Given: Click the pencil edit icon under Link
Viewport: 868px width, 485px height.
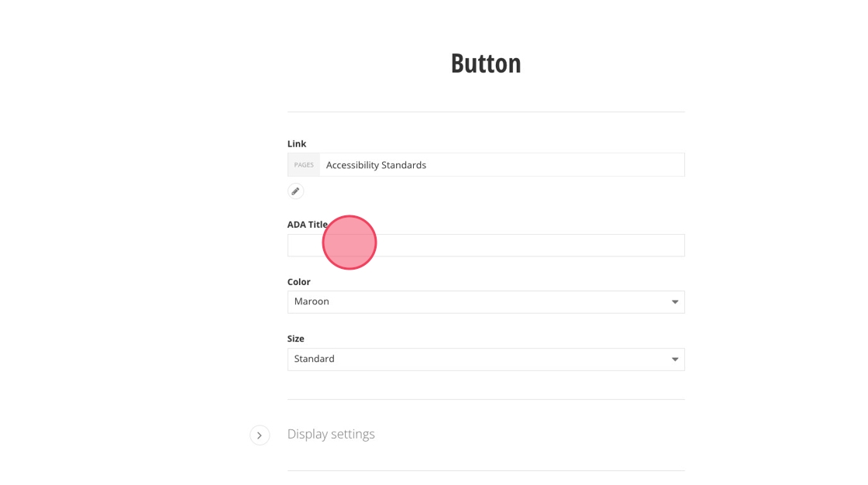Looking at the screenshot, I should [x=295, y=191].
